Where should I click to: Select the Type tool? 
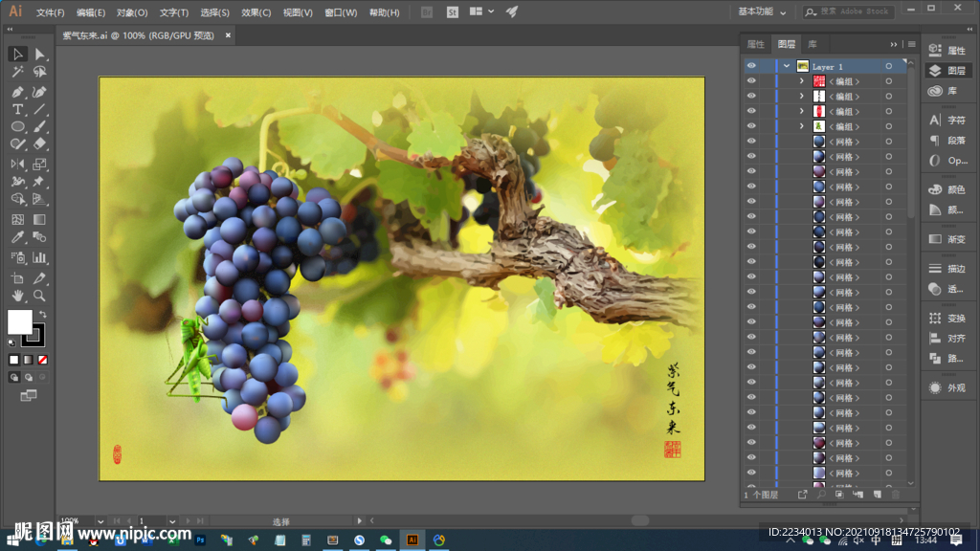point(17,109)
